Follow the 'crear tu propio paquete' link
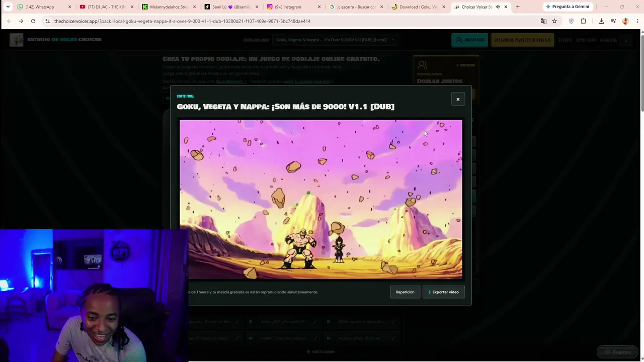644x362 pixels. coord(307,81)
